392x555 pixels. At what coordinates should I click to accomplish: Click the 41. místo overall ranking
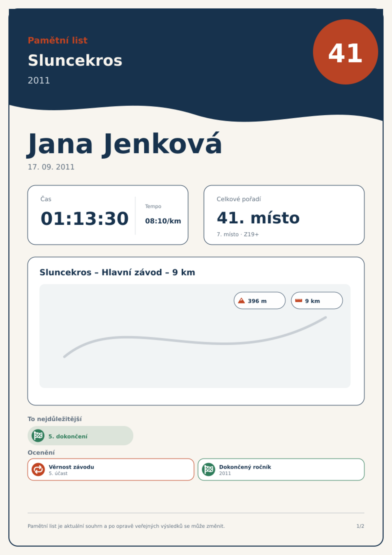click(258, 218)
